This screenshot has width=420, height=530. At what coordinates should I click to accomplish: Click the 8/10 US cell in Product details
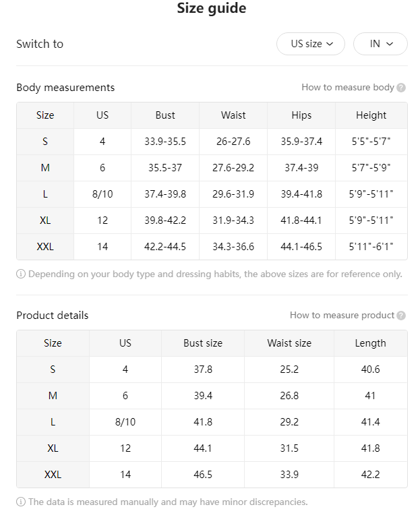click(x=125, y=422)
